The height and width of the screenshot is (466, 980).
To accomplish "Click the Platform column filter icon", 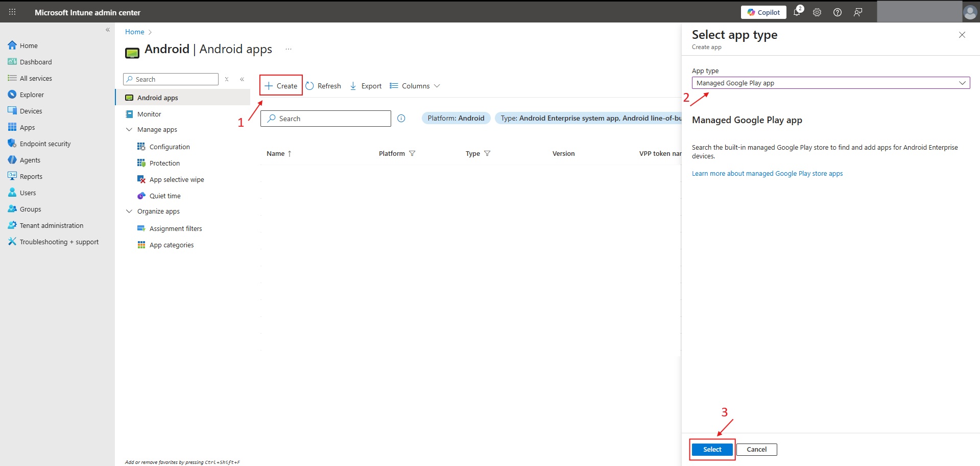I will (x=412, y=153).
